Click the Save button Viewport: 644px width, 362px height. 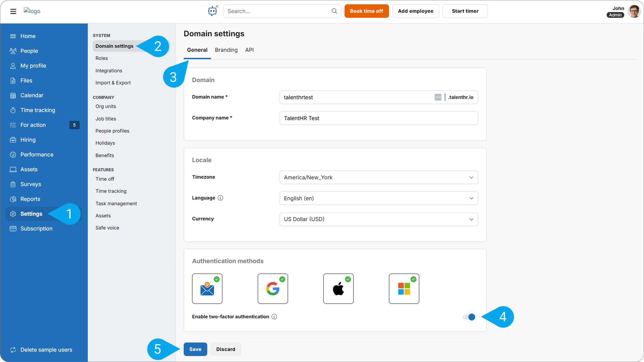(x=195, y=349)
